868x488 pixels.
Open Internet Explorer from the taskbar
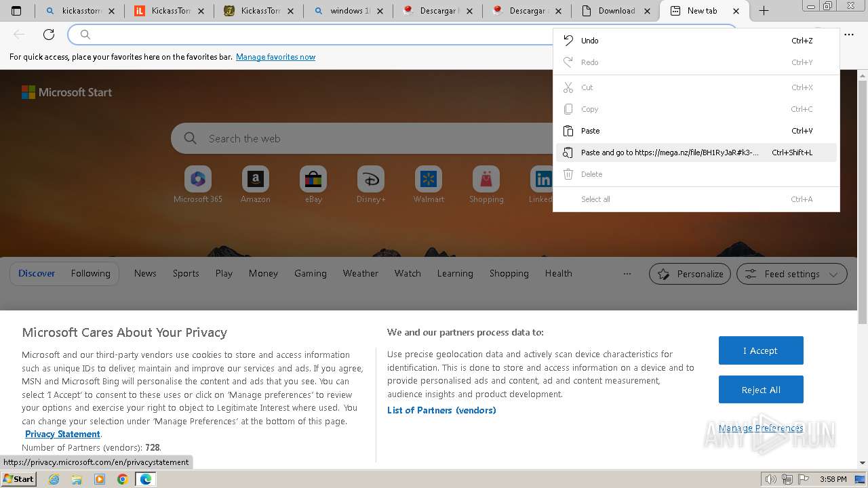(54, 479)
